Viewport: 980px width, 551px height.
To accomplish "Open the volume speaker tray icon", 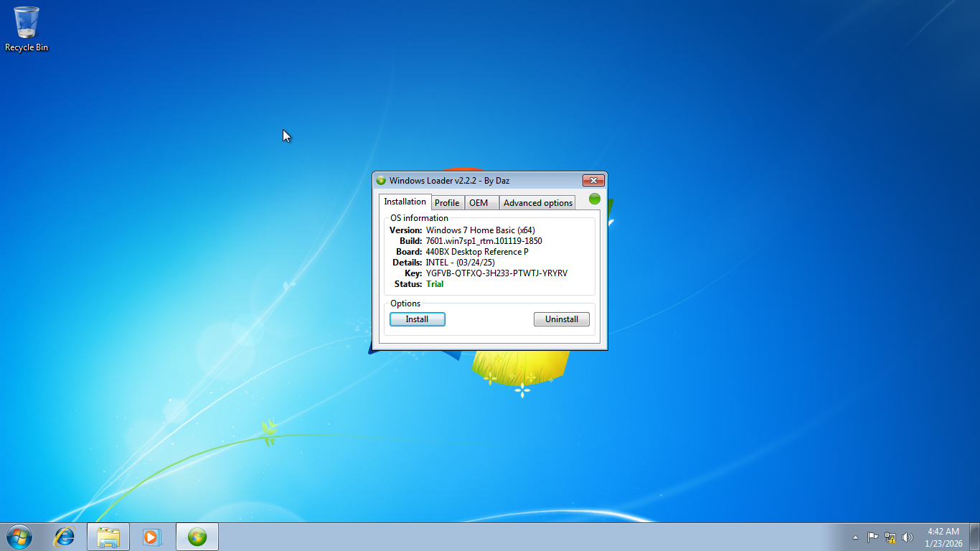I will 908,537.
